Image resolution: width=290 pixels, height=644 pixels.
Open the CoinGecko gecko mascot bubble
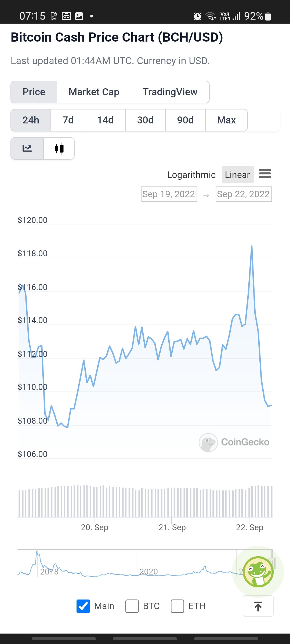pos(258,572)
